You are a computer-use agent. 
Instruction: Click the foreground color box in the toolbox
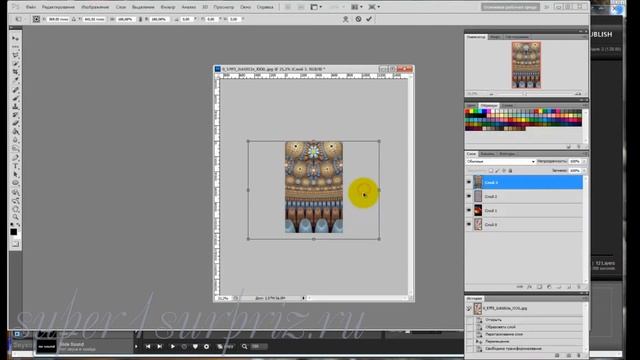coord(13,232)
